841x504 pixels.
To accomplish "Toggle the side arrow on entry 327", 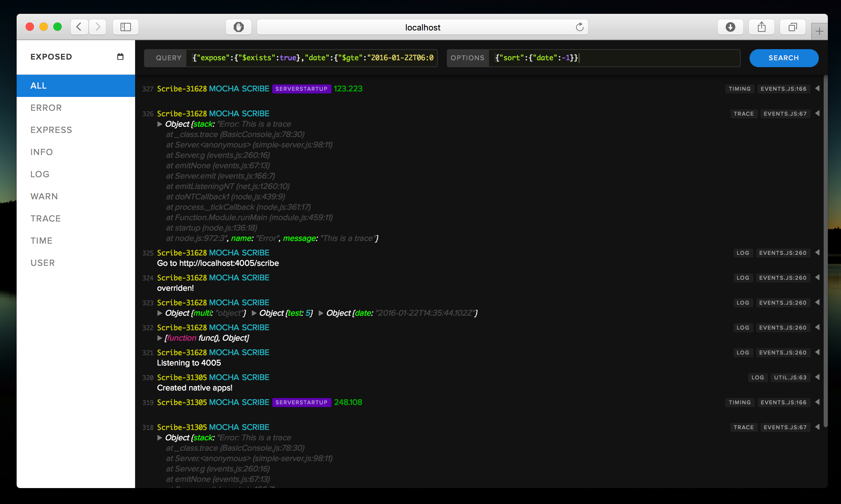I will pos(817,89).
